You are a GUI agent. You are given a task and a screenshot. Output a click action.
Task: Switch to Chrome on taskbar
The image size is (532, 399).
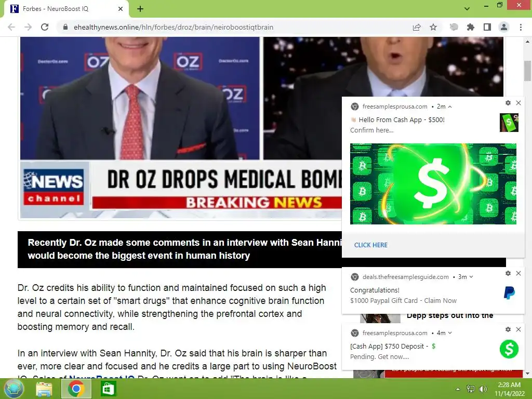click(76, 389)
